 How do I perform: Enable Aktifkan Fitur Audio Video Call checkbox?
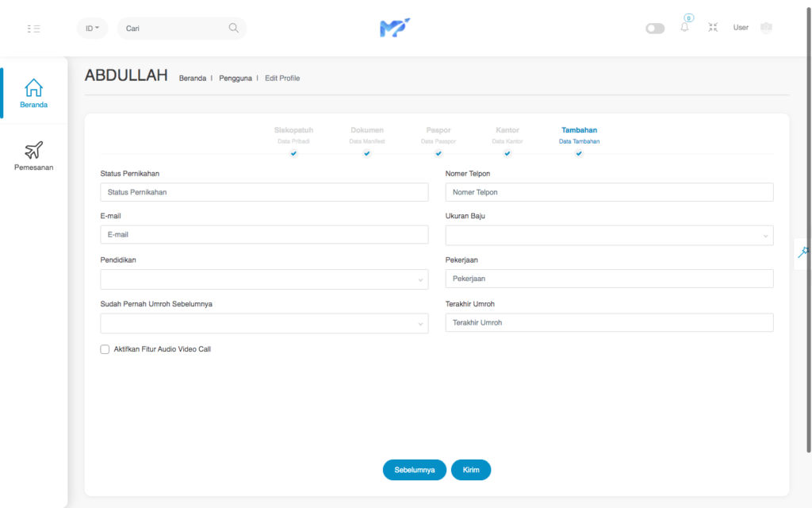[x=105, y=349]
